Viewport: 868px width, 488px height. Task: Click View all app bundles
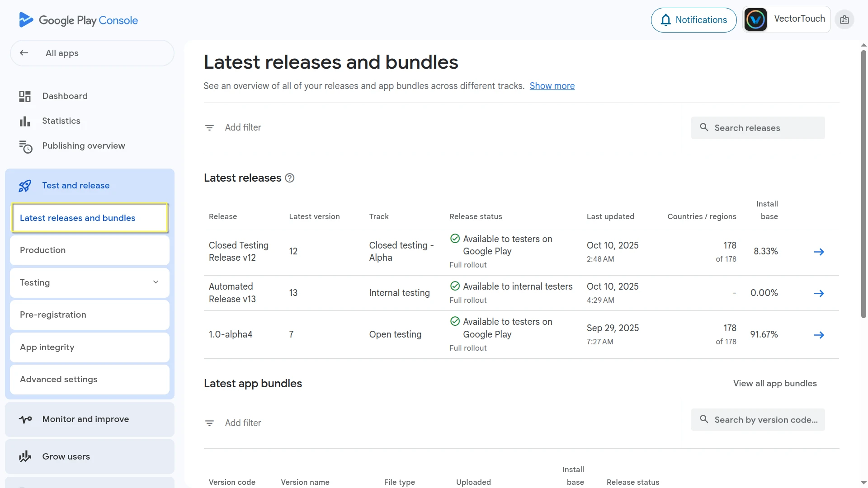[x=775, y=383]
